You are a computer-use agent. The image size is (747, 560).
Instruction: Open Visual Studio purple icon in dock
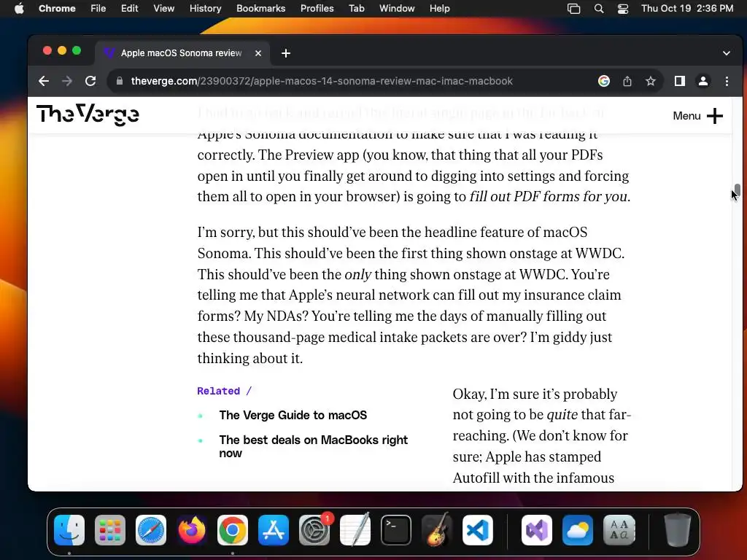click(x=537, y=530)
